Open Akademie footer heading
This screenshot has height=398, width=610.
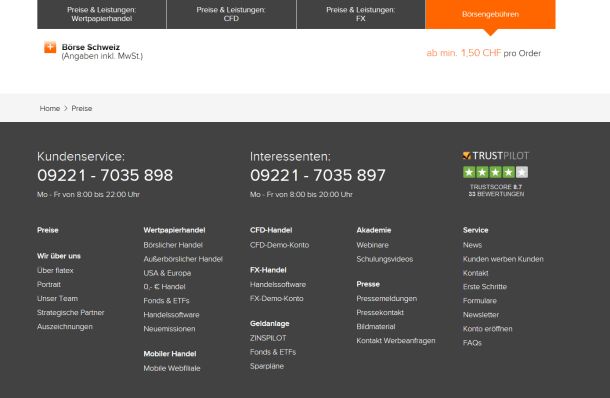[x=373, y=230]
